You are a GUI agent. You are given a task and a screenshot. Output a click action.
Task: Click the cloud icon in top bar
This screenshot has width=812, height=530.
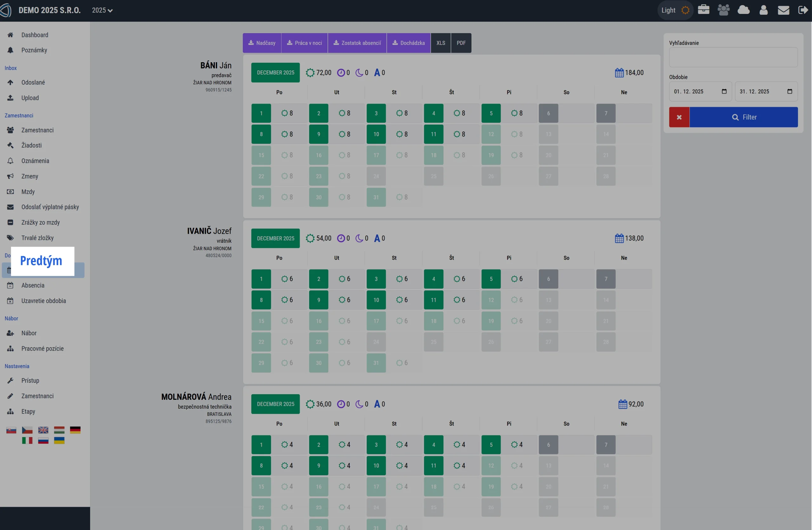pos(743,10)
